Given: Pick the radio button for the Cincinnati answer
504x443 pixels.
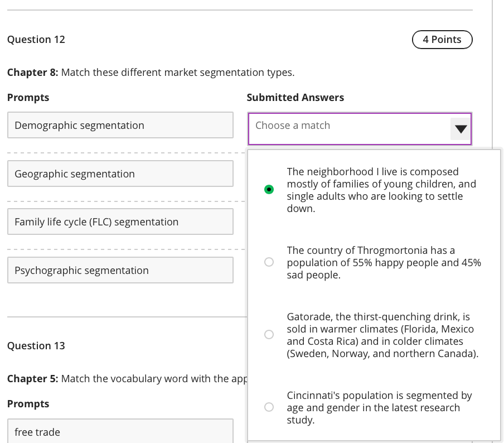Looking at the screenshot, I should click(x=269, y=407).
